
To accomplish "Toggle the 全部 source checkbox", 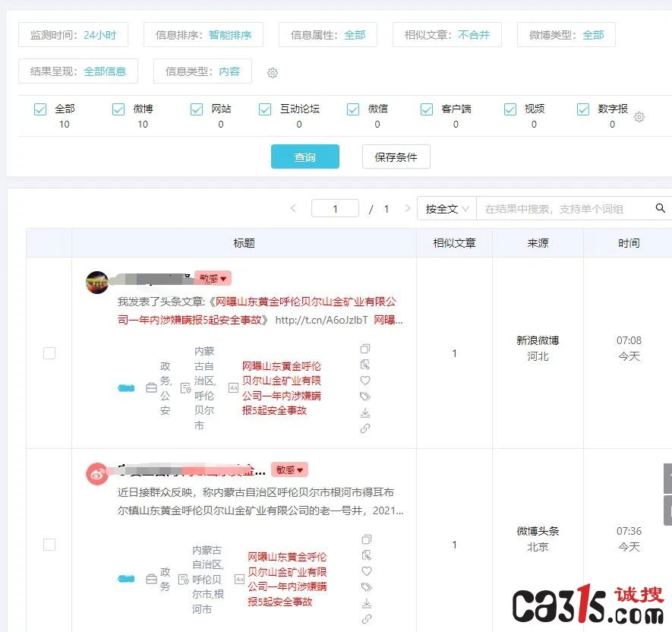I will pos(40,109).
